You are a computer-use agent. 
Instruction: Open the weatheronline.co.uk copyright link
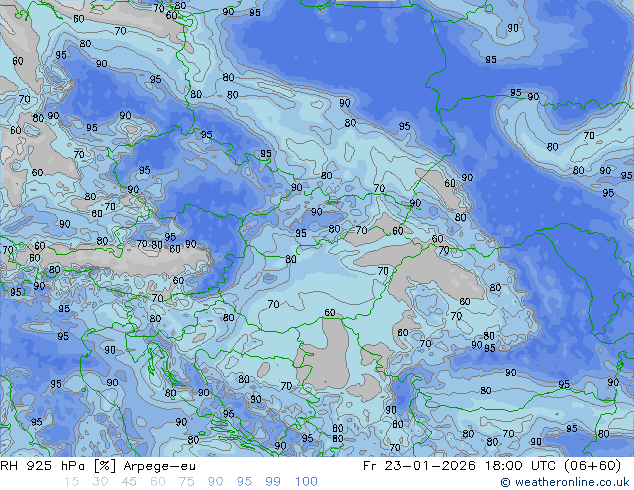(565, 482)
